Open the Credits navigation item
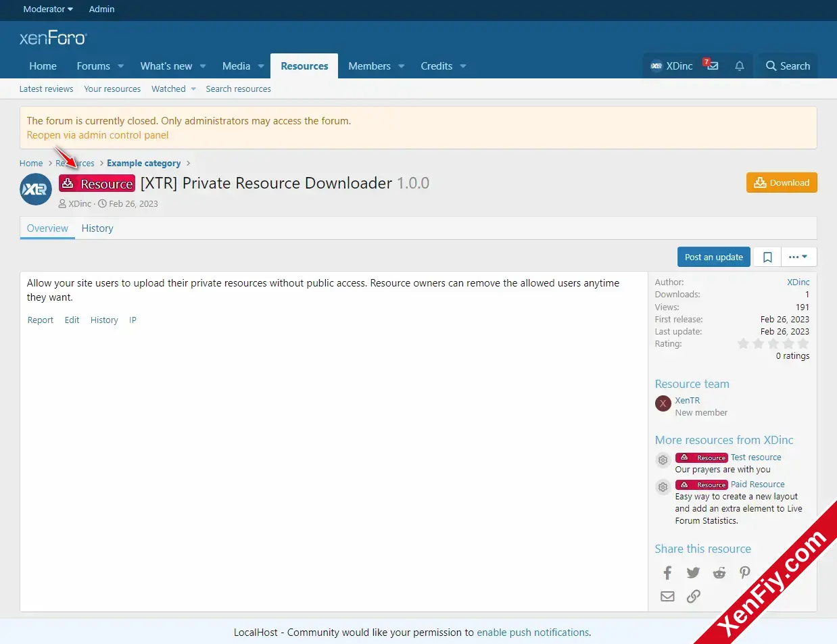The image size is (837, 644). (x=437, y=66)
